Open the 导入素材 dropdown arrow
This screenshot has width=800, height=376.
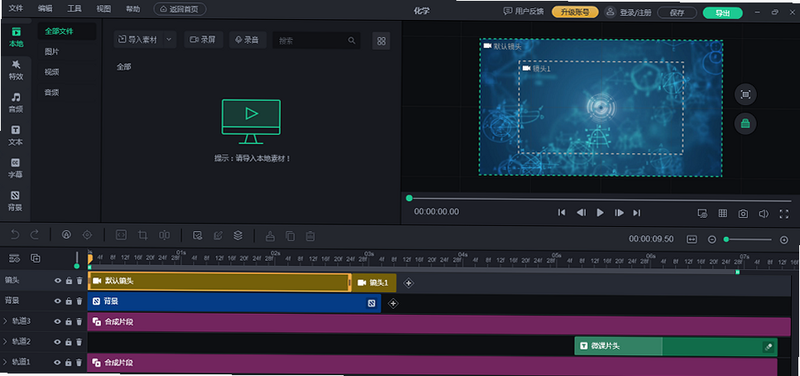[x=170, y=39]
